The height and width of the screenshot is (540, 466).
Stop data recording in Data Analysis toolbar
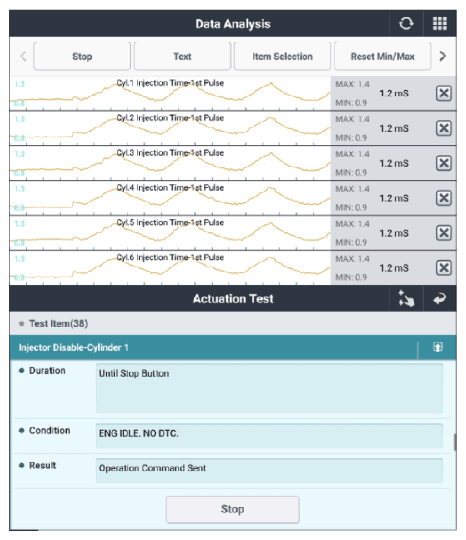(82, 56)
